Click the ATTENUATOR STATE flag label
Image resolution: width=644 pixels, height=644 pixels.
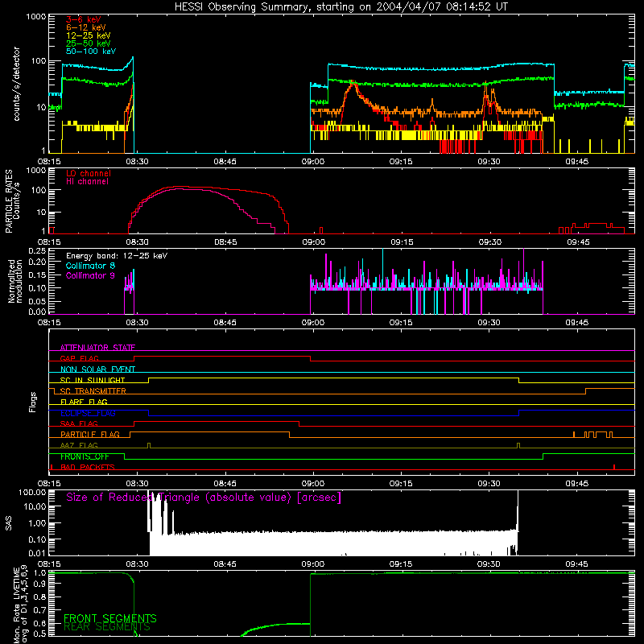[97, 348]
